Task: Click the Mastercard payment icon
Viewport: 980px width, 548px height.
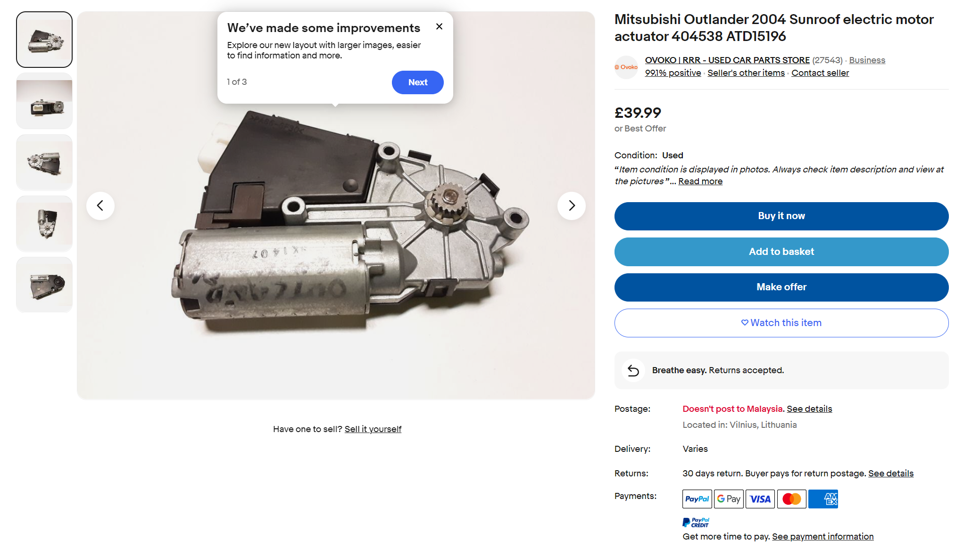Action: (x=791, y=499)
